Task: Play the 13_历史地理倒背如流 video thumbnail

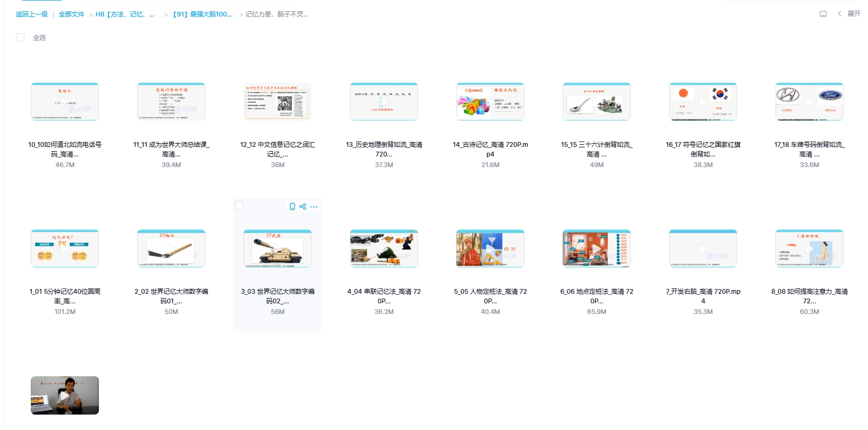Action: click(384, 102)
